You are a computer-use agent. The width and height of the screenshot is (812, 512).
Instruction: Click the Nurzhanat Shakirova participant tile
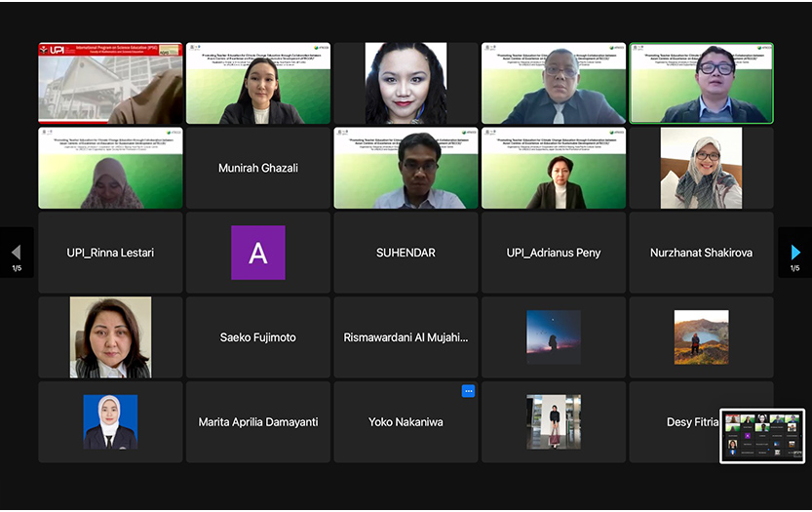pos(701,253)
